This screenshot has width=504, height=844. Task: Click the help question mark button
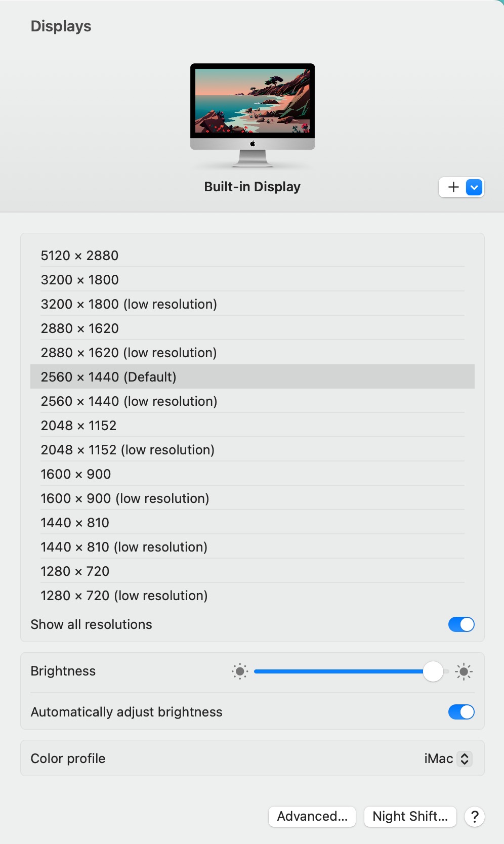(x=475, y=816)
